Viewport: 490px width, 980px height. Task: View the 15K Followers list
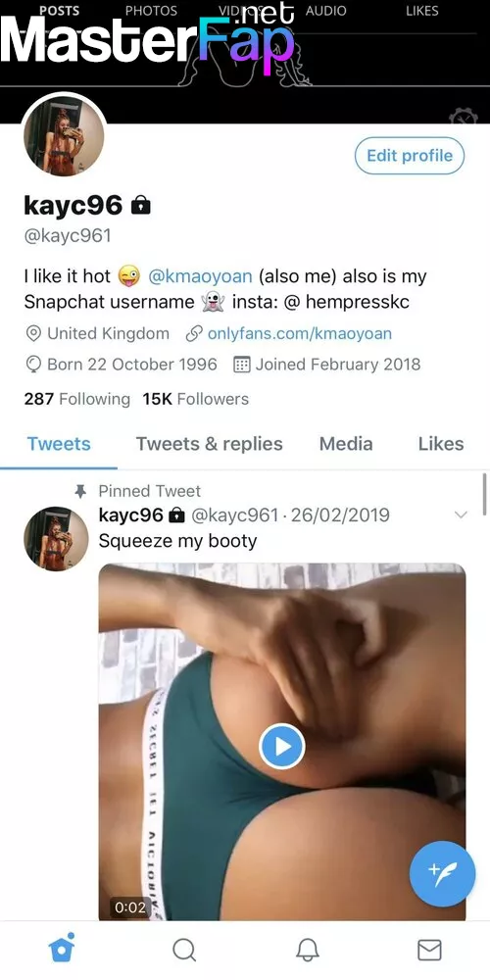(196, 399)
